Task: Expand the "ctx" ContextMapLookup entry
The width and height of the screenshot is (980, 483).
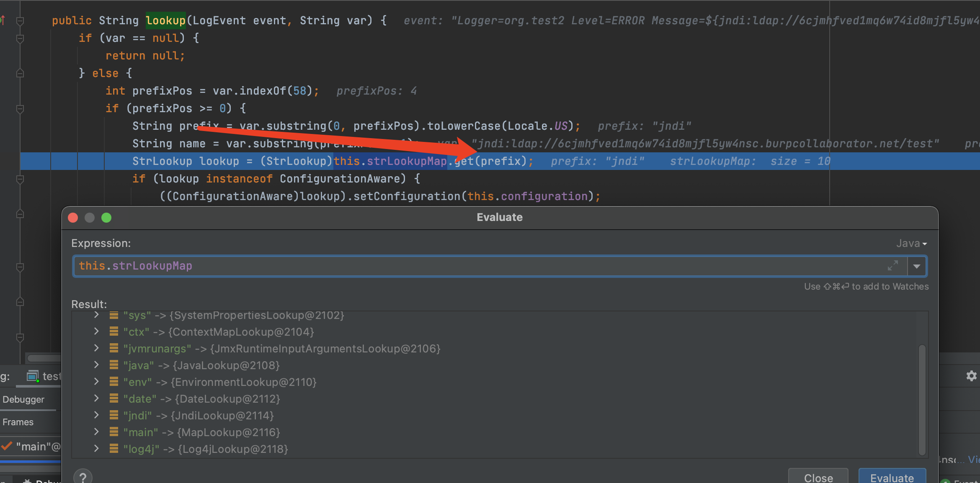Action: [x=96, y=331]
